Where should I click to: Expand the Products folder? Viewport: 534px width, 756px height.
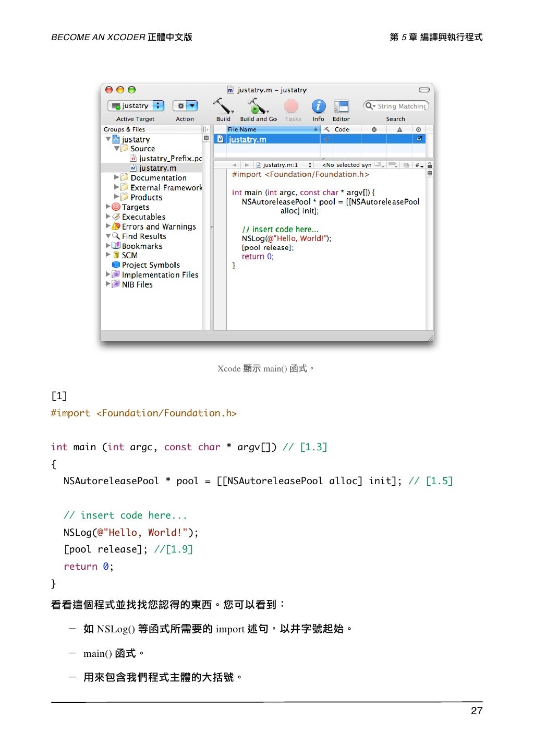[117, 197]
